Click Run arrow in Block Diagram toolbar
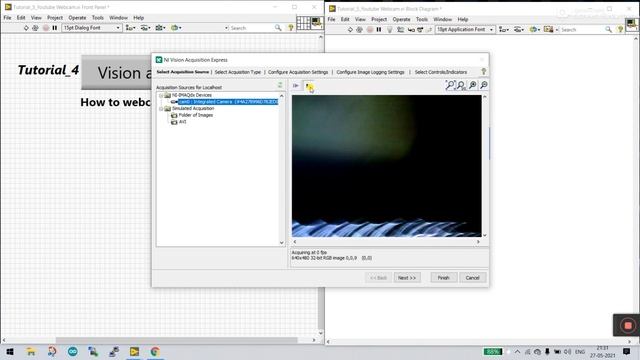The image size is (640, 360). point(350,29)
